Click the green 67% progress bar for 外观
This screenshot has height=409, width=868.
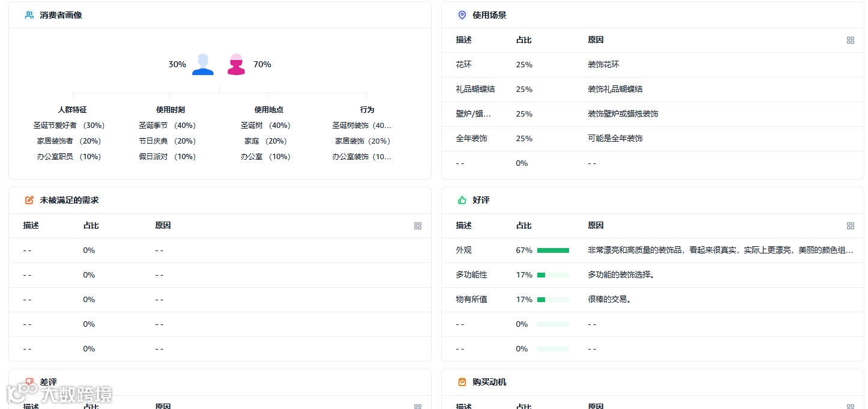pos(553,250)
